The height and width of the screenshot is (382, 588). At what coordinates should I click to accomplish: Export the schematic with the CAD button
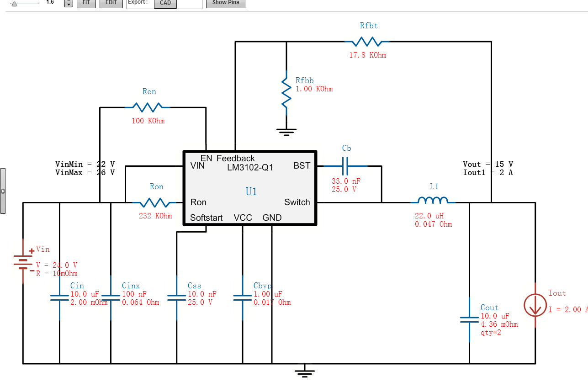coord(165,3)
